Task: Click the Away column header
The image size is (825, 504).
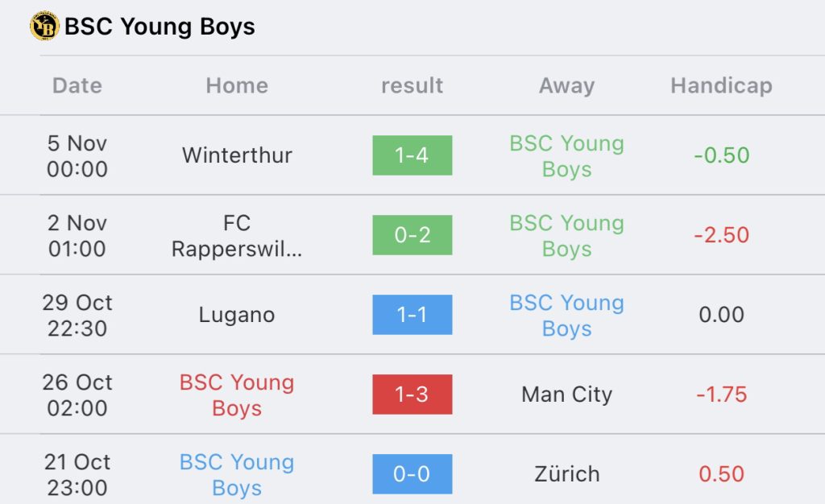Action: 566,85
